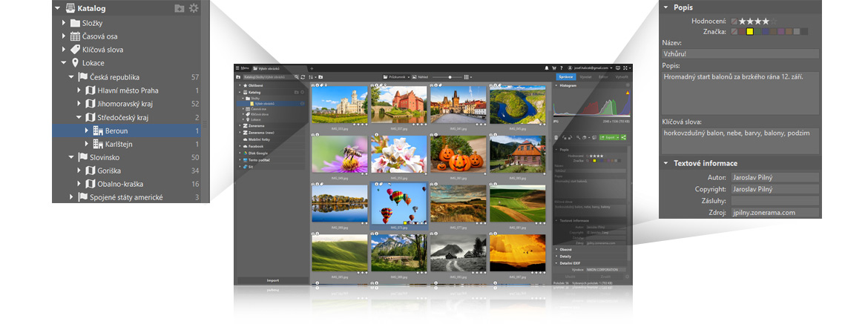Set the fifth star in enlarged Hodnocení
The height and width of the screenshot is (324, 868).
point(774,22)
